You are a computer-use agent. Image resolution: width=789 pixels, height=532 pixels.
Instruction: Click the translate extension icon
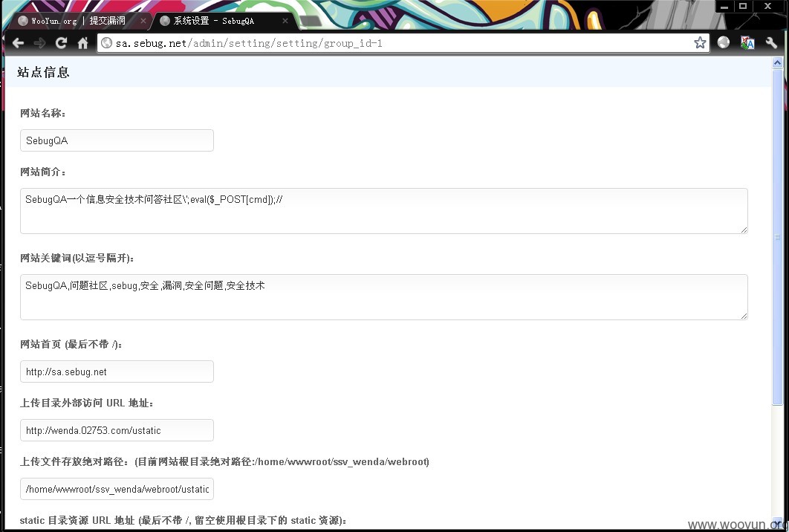(747, 43)
